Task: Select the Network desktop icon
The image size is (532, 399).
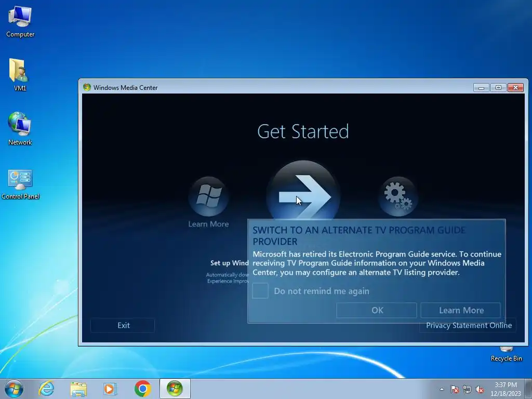Action: [x=20, y=129]
